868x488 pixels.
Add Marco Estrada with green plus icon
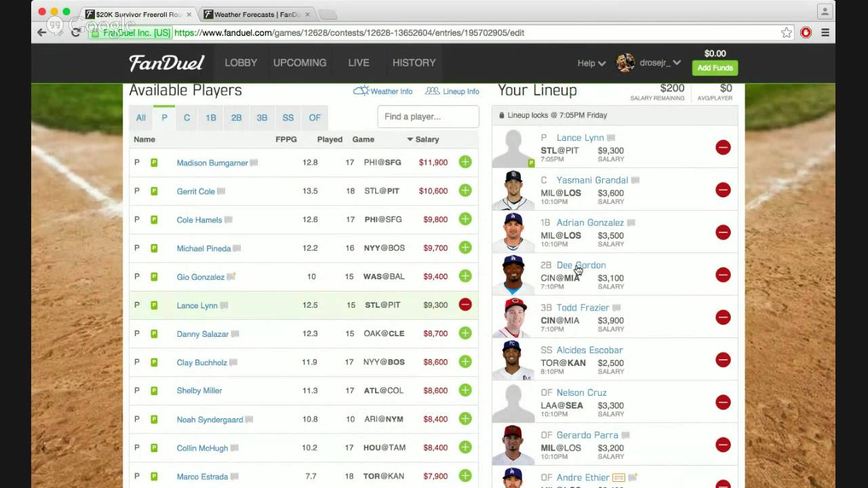[465, 475]
